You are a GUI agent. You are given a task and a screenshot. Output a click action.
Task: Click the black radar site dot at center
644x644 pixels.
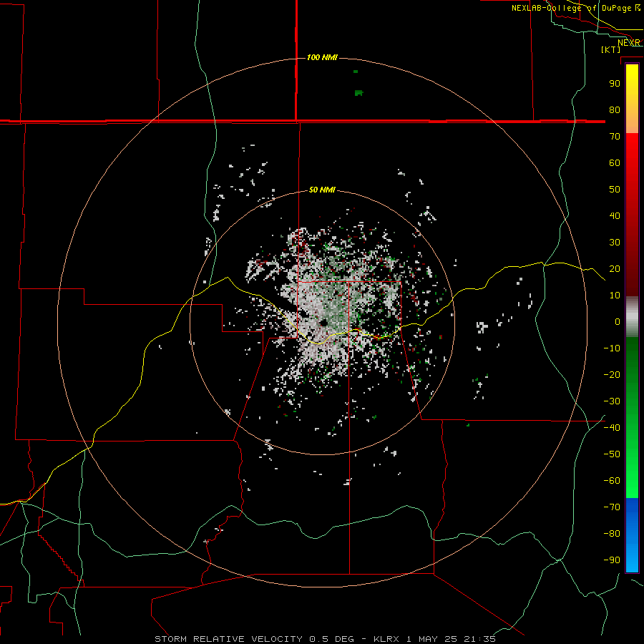pos(323,323)
